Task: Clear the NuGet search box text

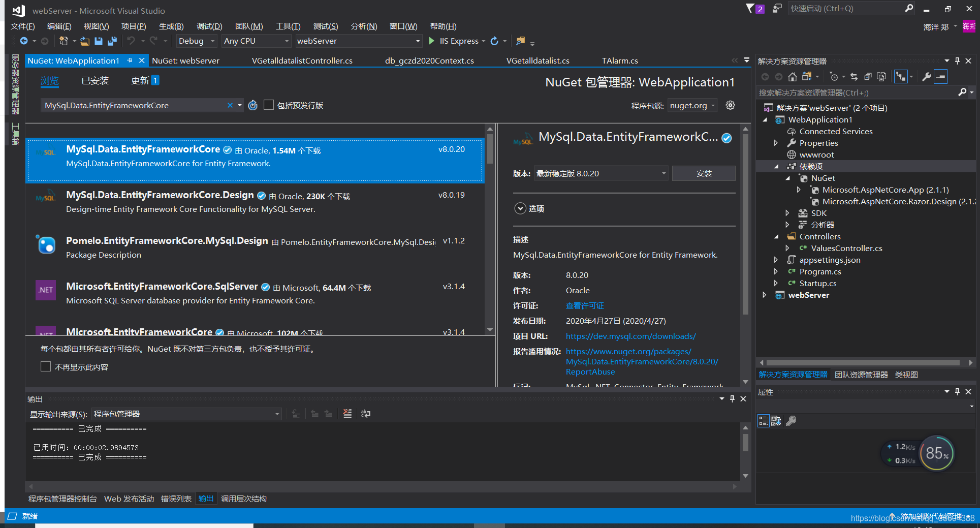Action: pos(230,105)
